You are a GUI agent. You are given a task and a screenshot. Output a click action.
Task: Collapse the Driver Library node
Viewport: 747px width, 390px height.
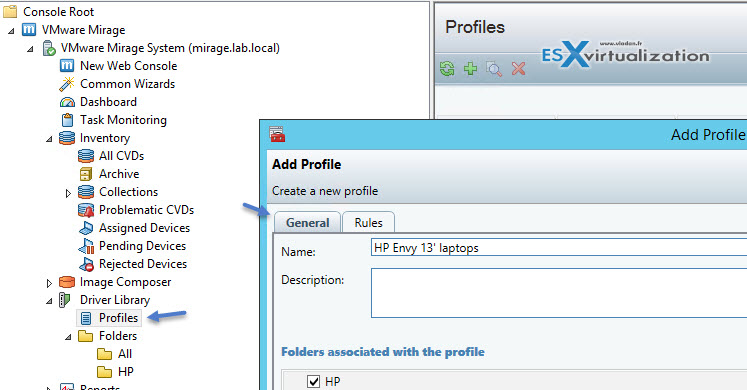click(50, 301)
